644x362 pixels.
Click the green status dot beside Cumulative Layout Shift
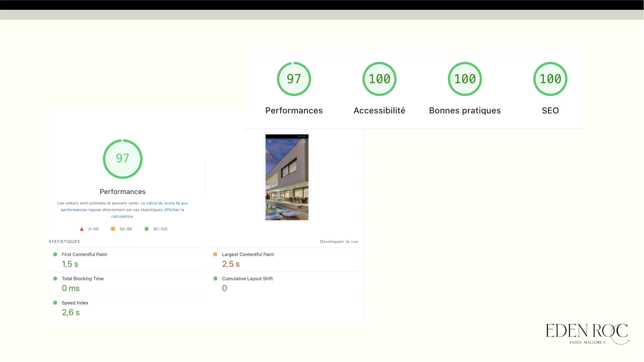point(215,278)
